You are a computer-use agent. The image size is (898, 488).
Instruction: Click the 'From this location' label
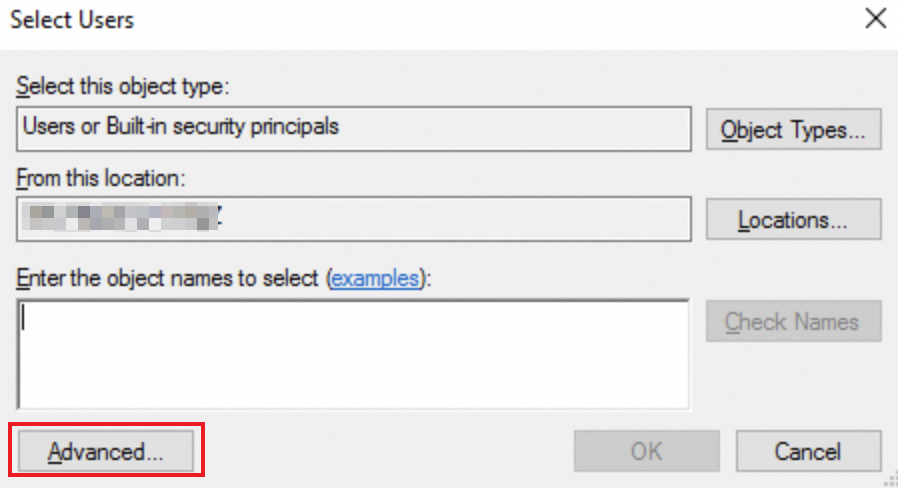(101, 178)
